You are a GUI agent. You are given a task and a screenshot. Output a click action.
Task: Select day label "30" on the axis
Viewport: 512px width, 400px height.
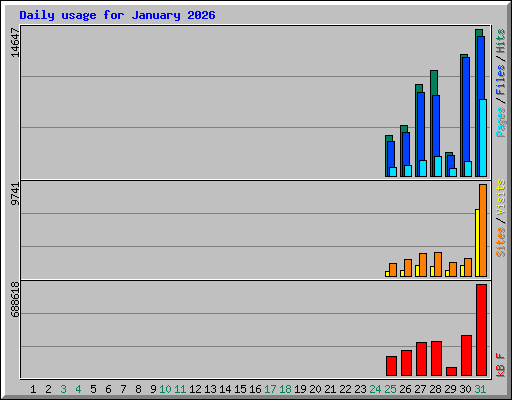click(x=465, y=389)
